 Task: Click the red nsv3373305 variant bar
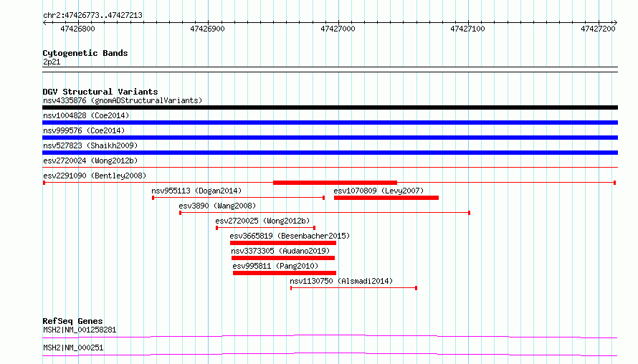283,258
